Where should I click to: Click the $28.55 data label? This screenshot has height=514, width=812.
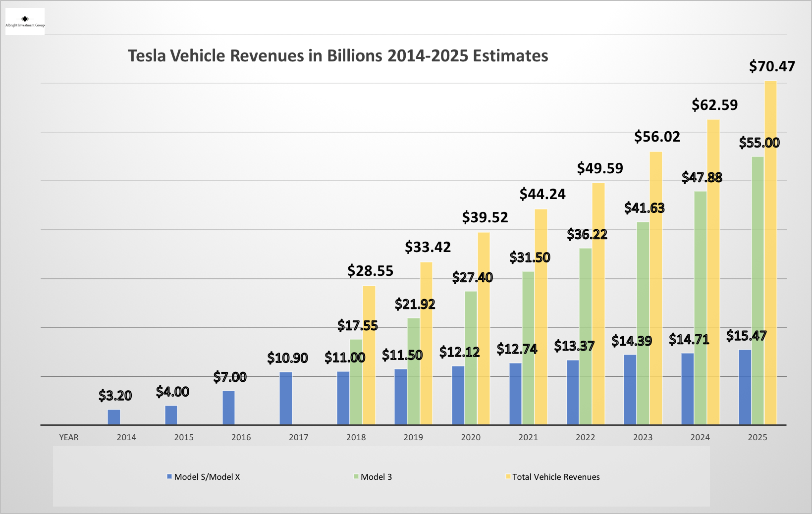370,271
